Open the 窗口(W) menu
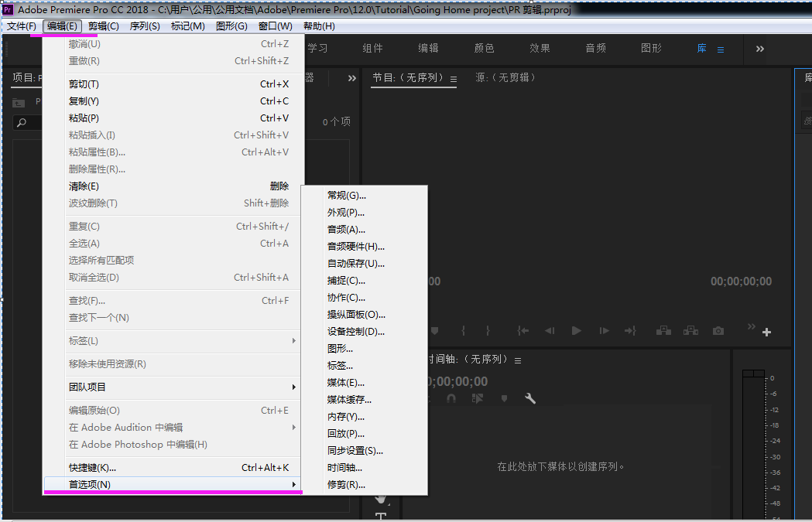This screenshot has width=812, height=522. click(x=276, y=26)
